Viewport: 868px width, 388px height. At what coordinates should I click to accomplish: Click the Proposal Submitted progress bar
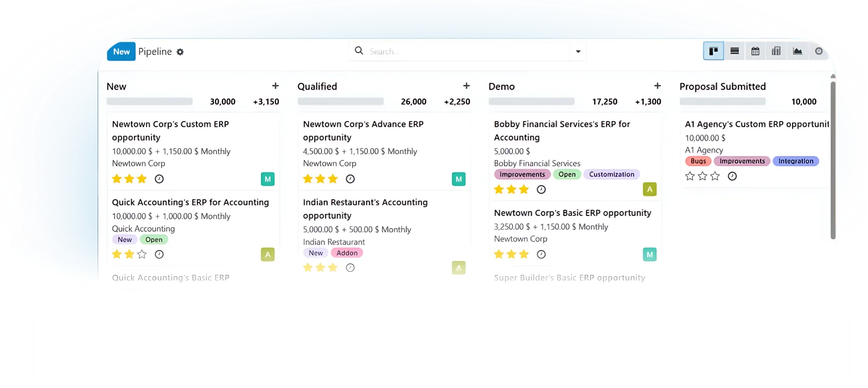coord(723,101)
